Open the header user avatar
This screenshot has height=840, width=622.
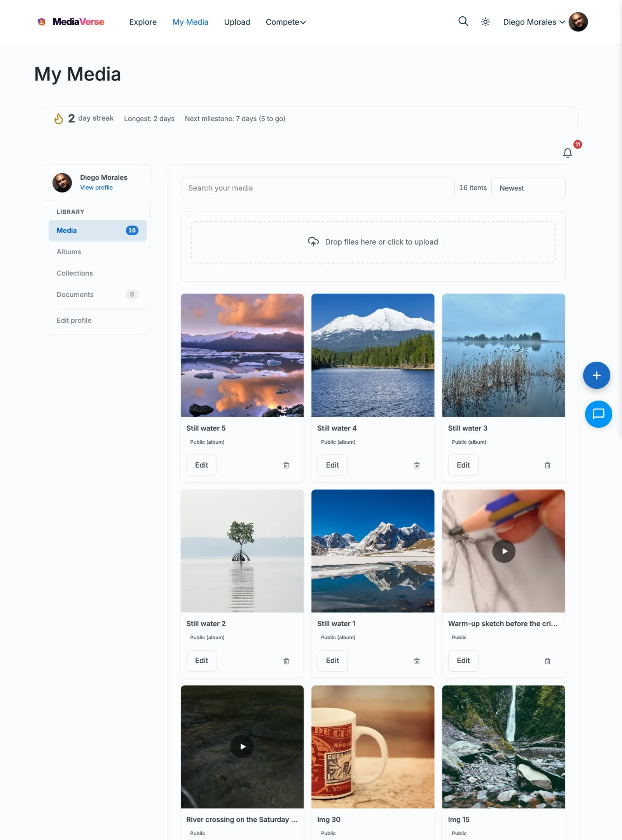pyautogui.click(x=578, y=22)
